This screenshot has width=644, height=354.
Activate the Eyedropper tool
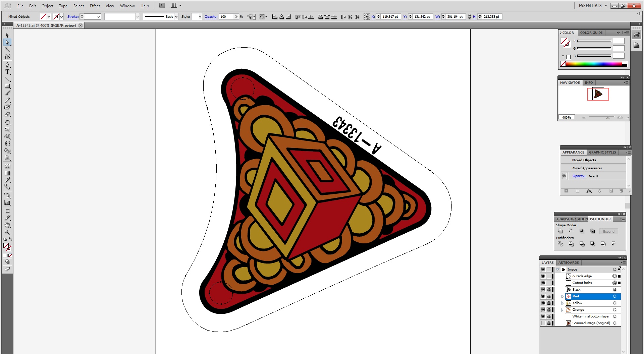(7, 180)
